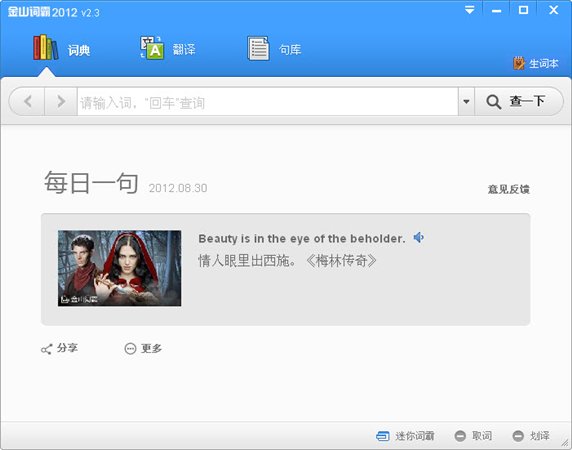Open the title bar main menu dropdown
The height and width of the screenshot is (450, 572).
[470, 10]
